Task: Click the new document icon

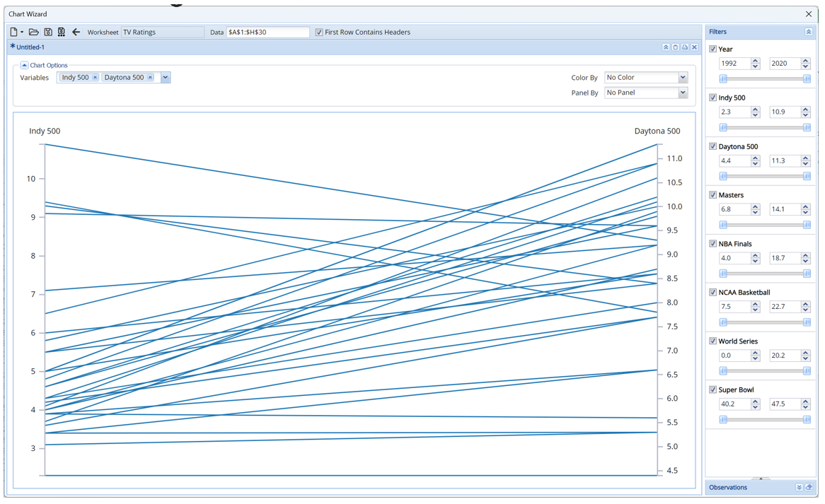Action: [13, 32]
